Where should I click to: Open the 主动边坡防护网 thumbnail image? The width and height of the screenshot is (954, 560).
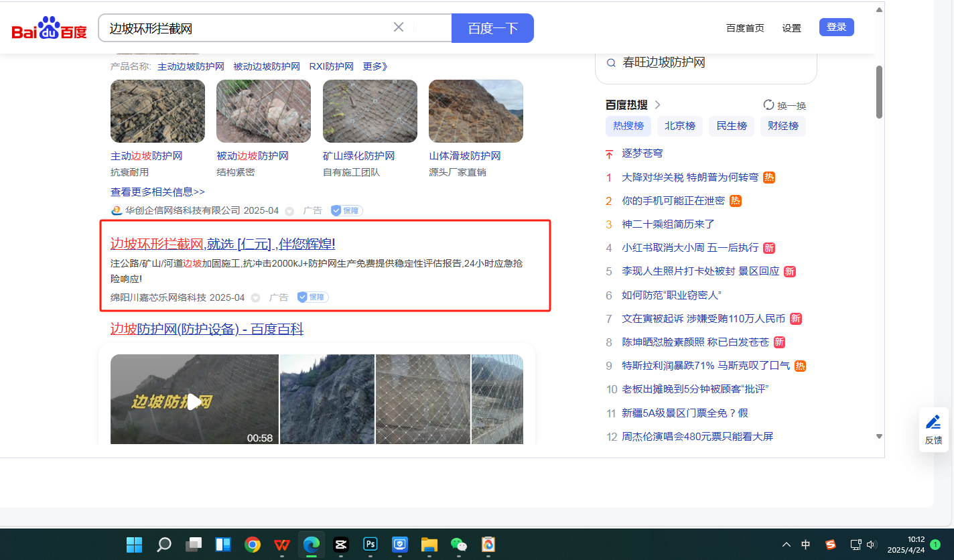pos(157,111)
